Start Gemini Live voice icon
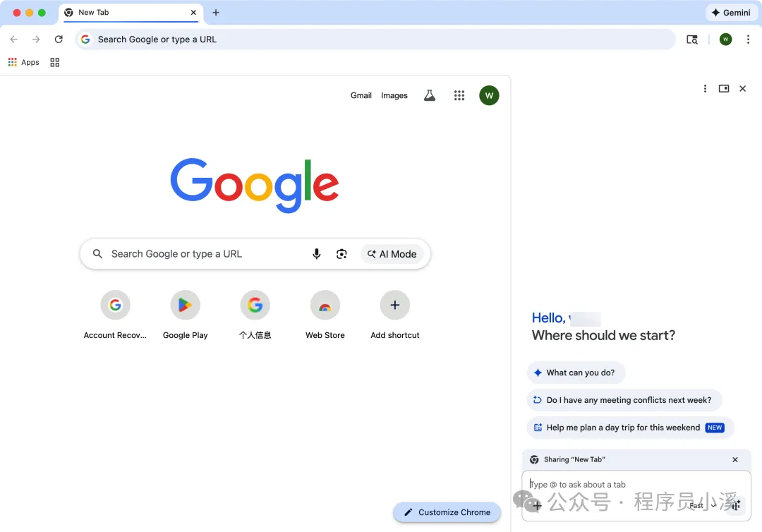This screenshot has height=532, width=762. pyautogui.click(x=736, y=504)
